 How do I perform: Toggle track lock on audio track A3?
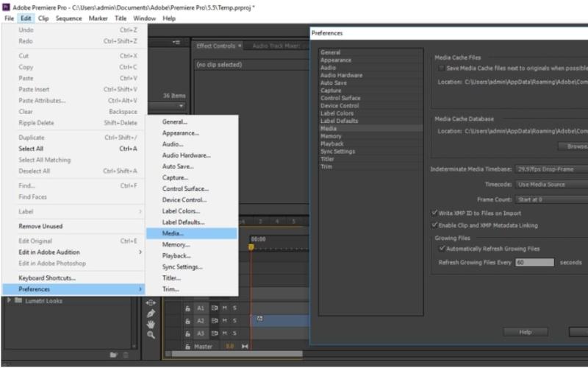point(187,333)
